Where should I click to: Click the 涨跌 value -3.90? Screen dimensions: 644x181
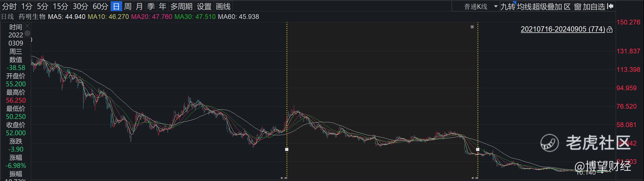point(16,149)
